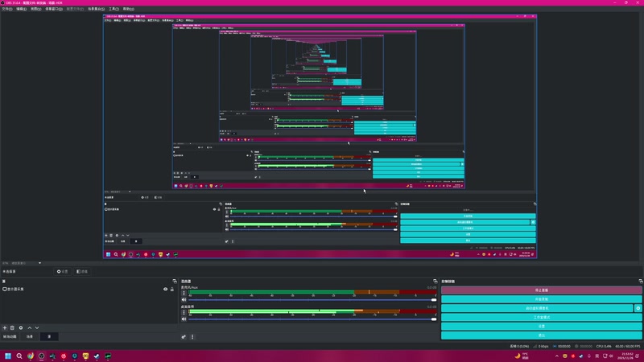Open the taskbar clock and date

627,356
